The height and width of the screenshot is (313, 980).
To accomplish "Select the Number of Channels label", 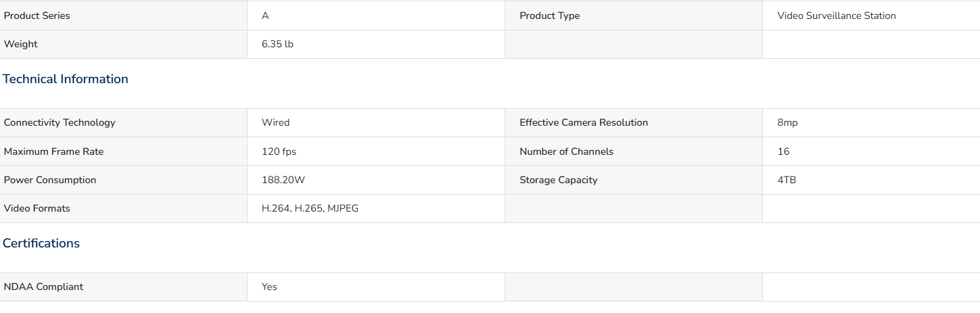I will [x=566, y=151].
